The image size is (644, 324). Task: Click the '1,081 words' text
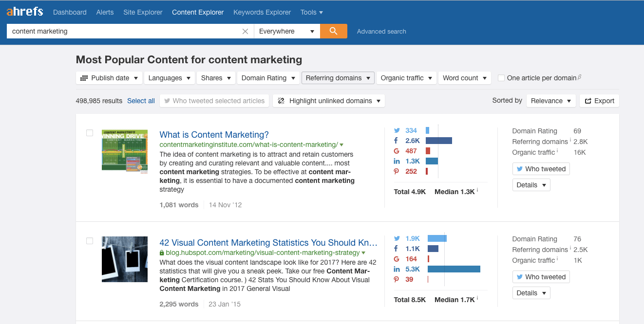(179, 205)
